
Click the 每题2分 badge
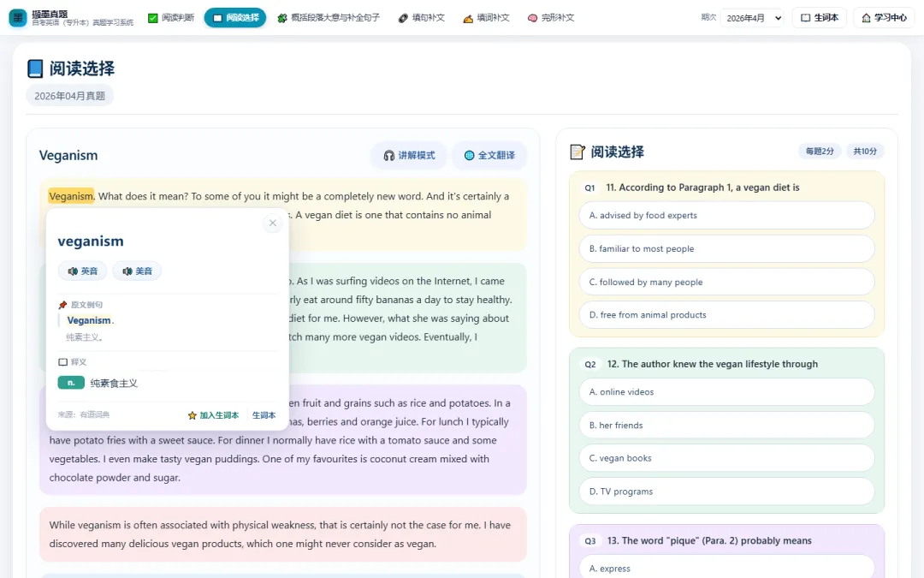pyautogui.click(x=820, y=151)
